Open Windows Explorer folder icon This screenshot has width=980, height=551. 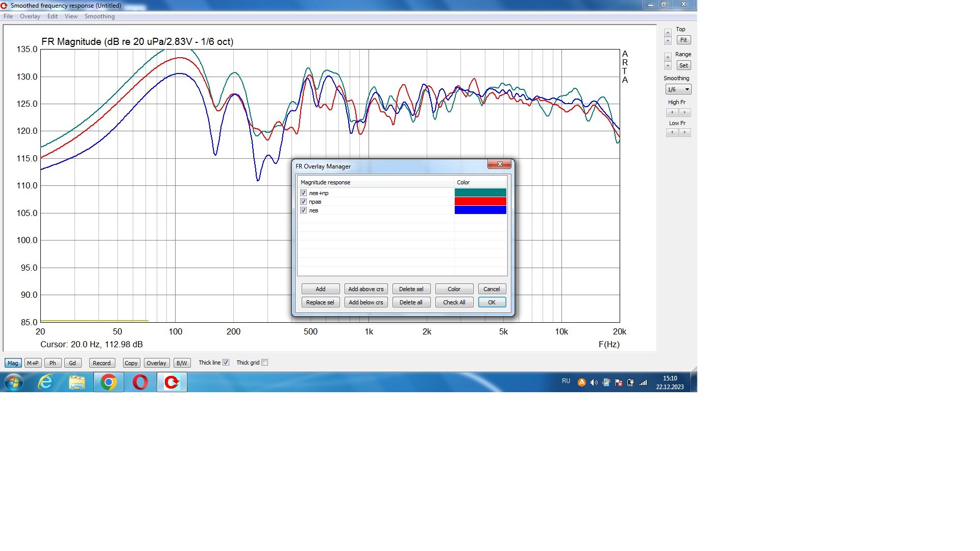click(x=77, y=382)
